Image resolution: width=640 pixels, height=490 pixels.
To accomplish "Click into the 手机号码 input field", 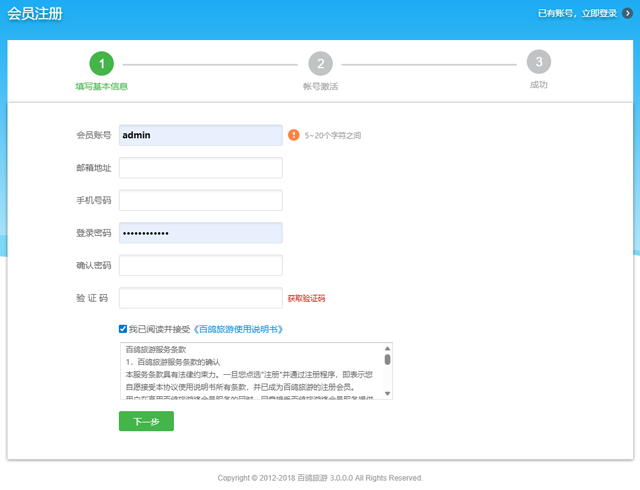I will point(200,200).
